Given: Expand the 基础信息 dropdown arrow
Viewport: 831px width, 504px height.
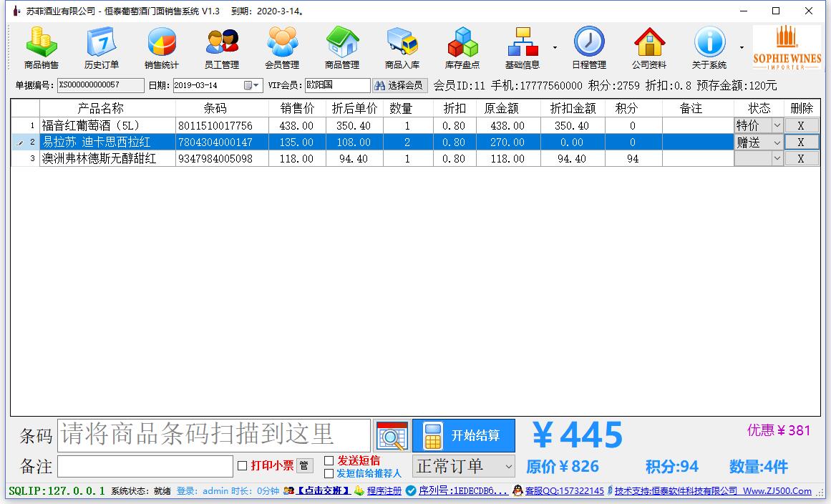Looking at the screenshot, I should (x=555, y=48).
